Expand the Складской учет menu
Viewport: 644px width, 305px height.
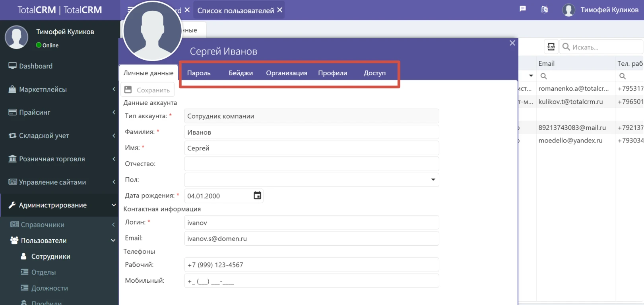pyautogui.click(x=60, y=136)
